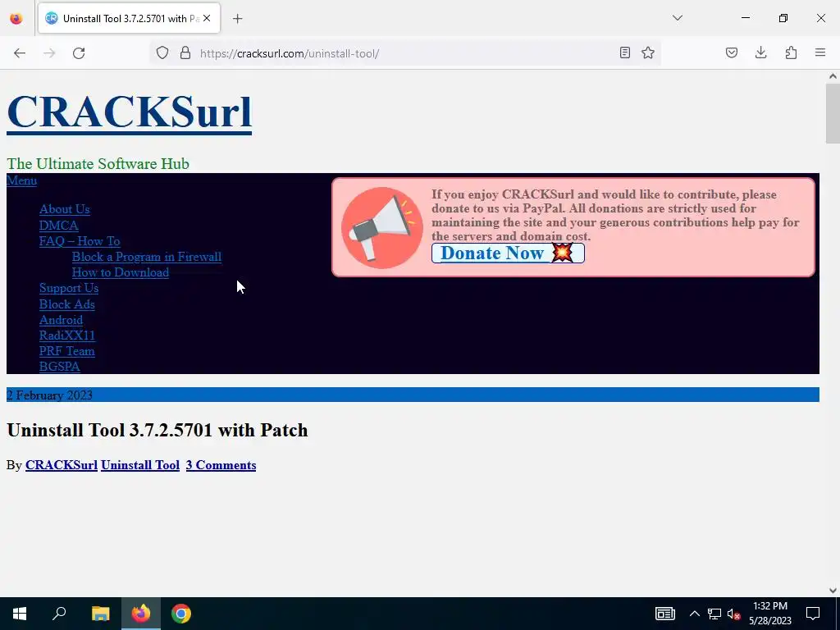Save page to Pocket icon
The height and width of the screenshot is (630, 840).
(732, 53)
